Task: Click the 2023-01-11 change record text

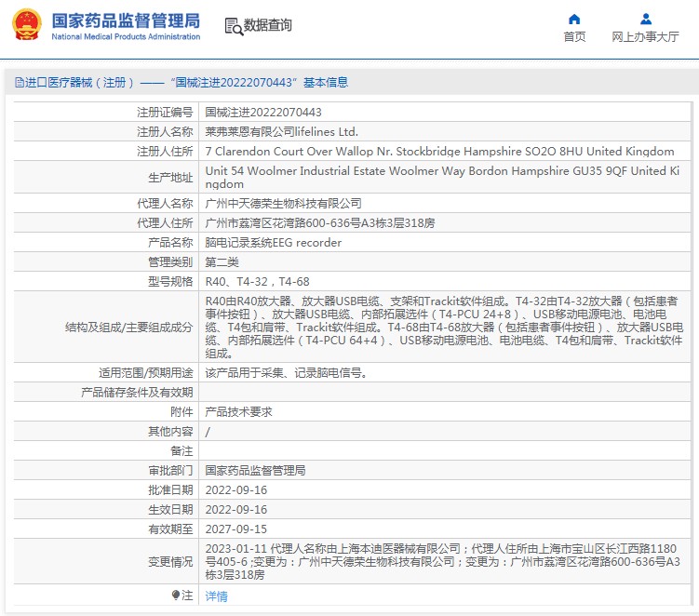Action: [x=443, y=562]
